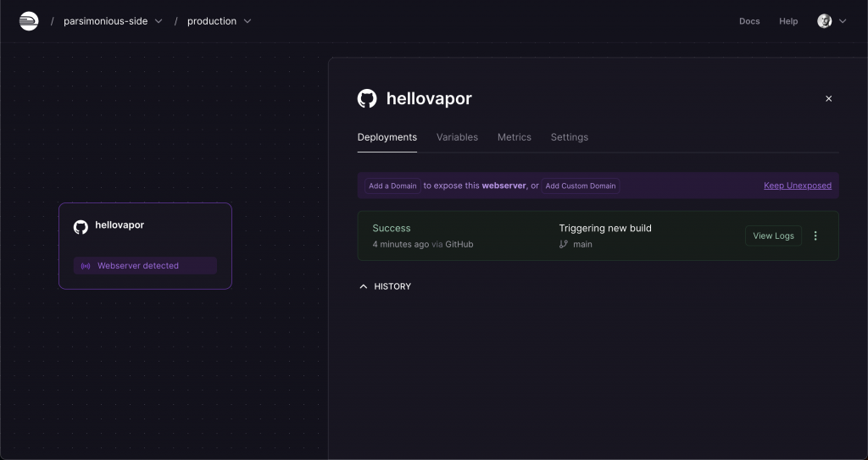Image resolution: width=868 pixels, height=460 pixels.
Task: Click the Success deployment status text
Action: click(x=391, y=228)
